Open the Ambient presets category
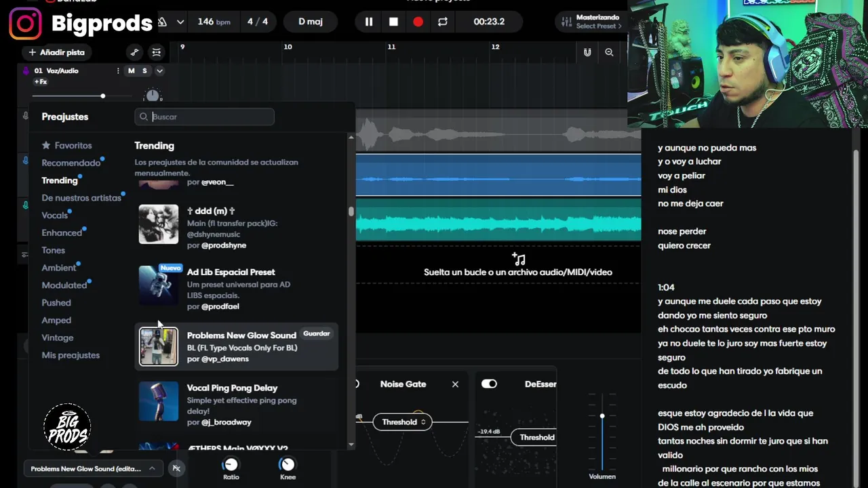This screenshot has width=868, height=488. coord(59,268)
